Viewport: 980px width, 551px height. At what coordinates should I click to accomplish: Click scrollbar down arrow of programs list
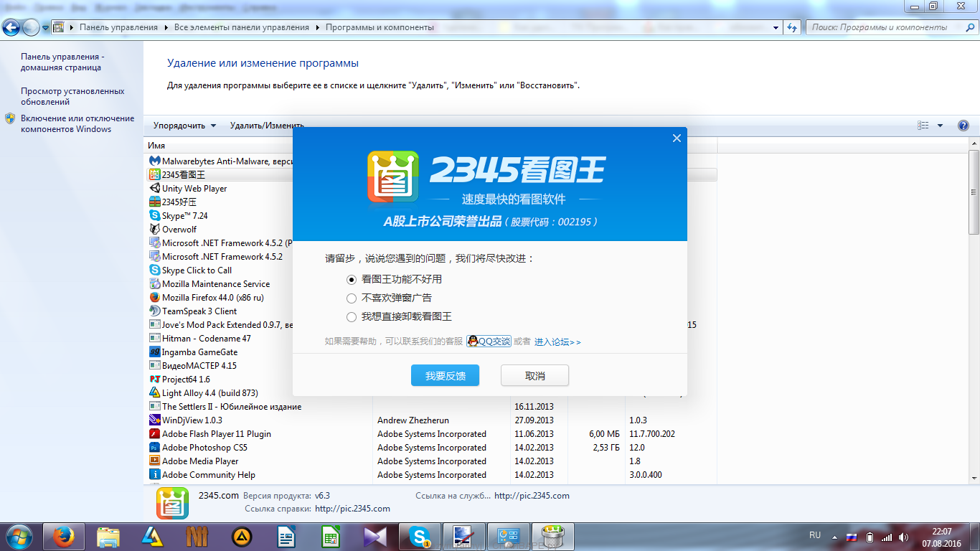(x=974, y=478)
